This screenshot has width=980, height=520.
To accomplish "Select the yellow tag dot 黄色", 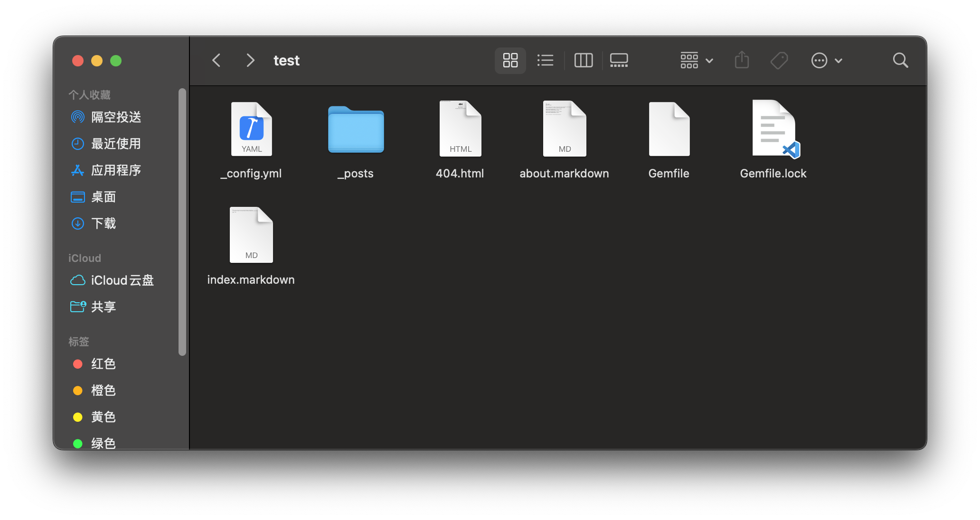I will tap(78, 417).
